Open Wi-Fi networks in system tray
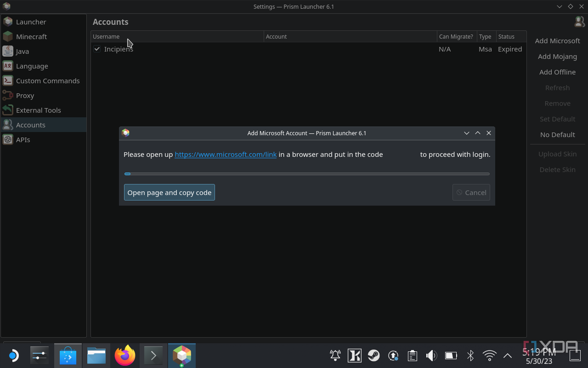The image size is (588, 368). [x=490, y=355]
